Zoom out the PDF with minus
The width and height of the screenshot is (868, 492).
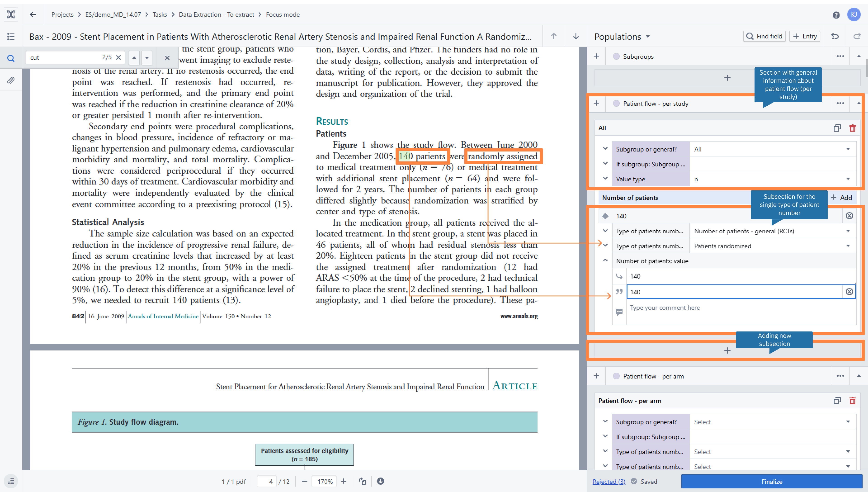point(305,481)
